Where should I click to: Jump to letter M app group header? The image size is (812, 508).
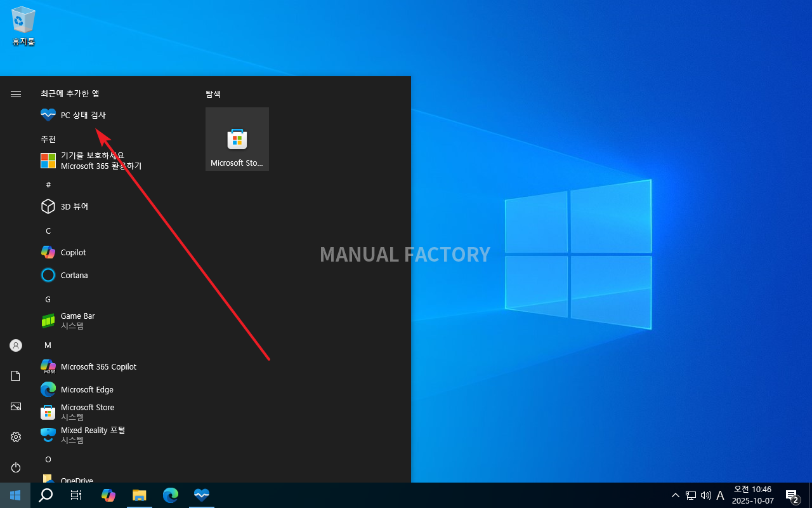(48, 345)
